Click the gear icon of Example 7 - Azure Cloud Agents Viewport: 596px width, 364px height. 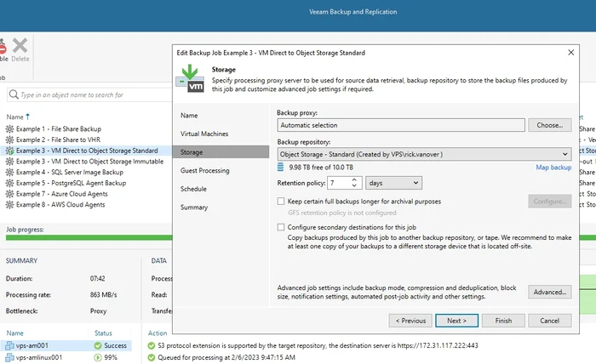[x=10, y=194]
